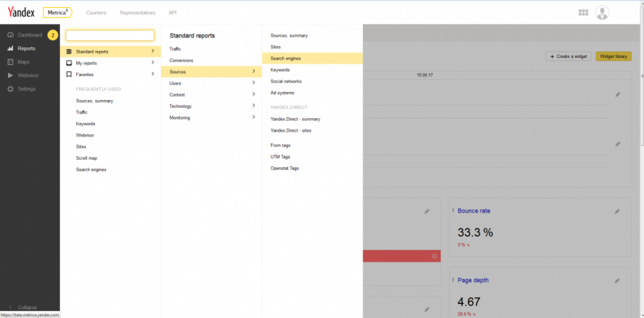The height and width of the screenshot is (318, 644).
Task: Expand the Favorites submenu arrow
Action: tap(153, 74)
